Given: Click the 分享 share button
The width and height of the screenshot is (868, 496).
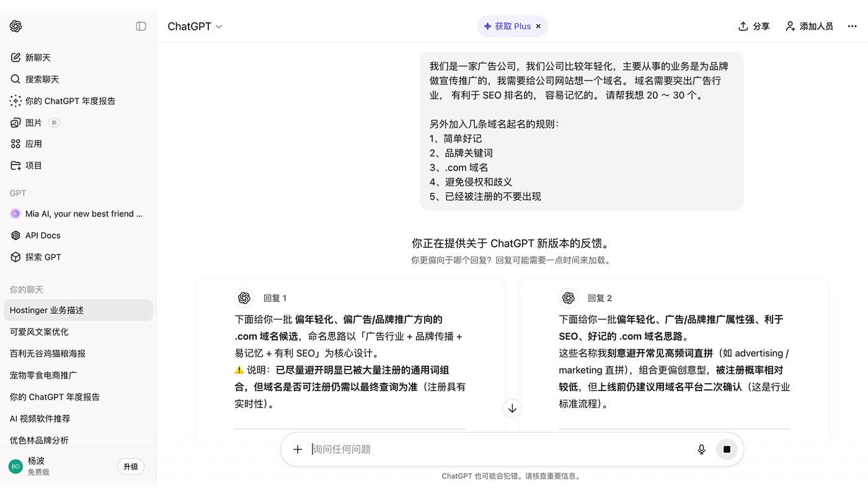Looking at the screenshot, I should [x=754, y=26].
